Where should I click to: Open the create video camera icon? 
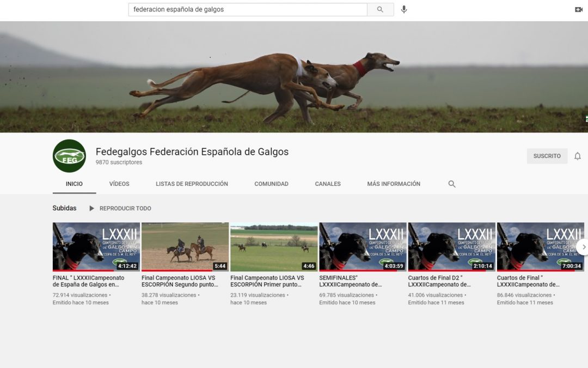[578, 9]
